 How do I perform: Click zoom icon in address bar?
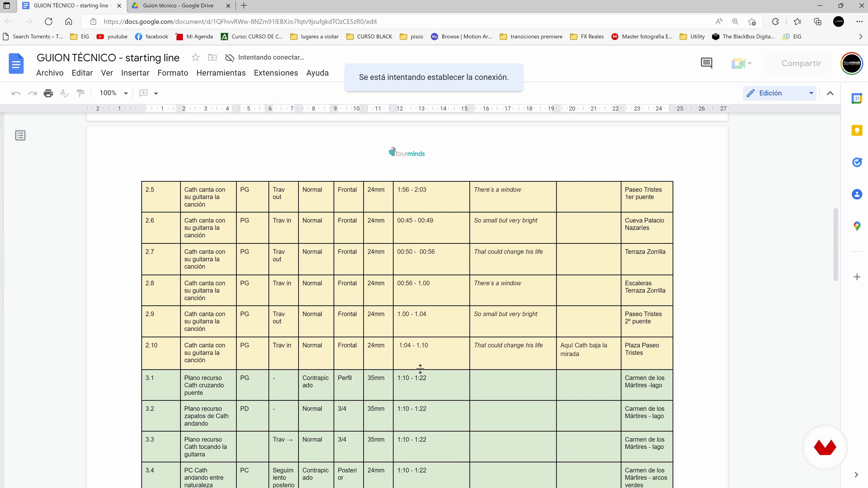pyautogui.click(x=735, y=21)
